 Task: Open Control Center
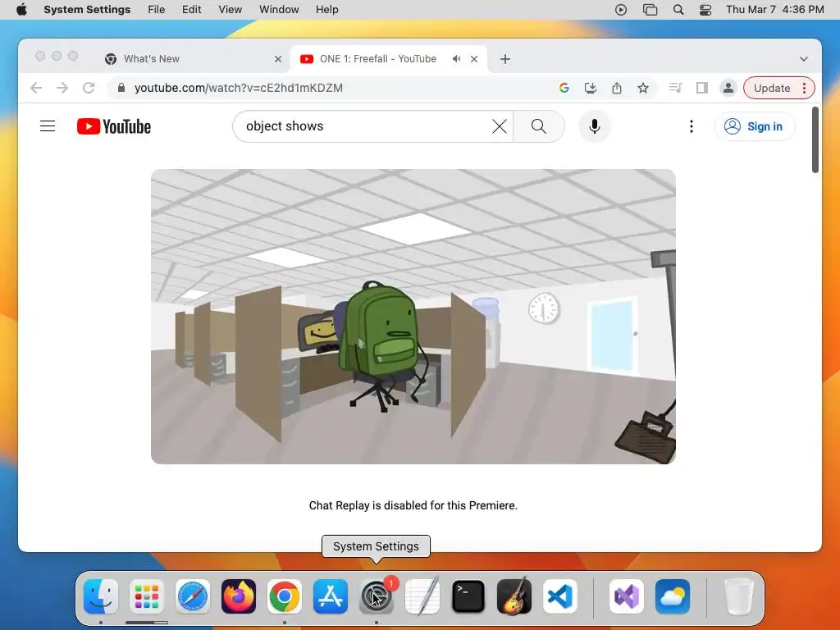coord(705,10)
